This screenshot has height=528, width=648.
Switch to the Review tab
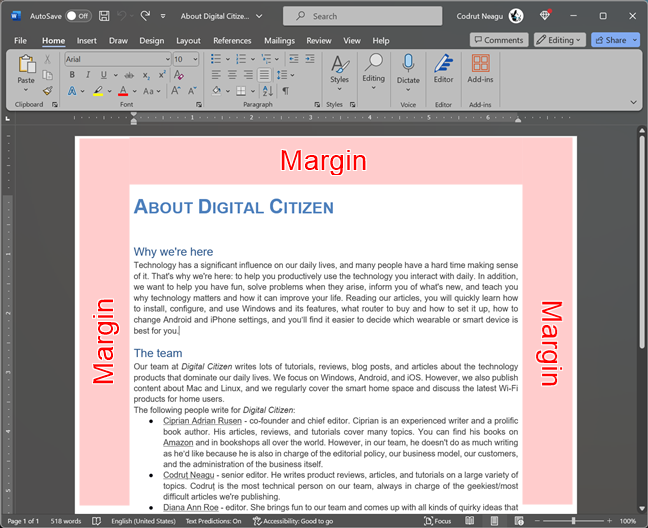319,40
